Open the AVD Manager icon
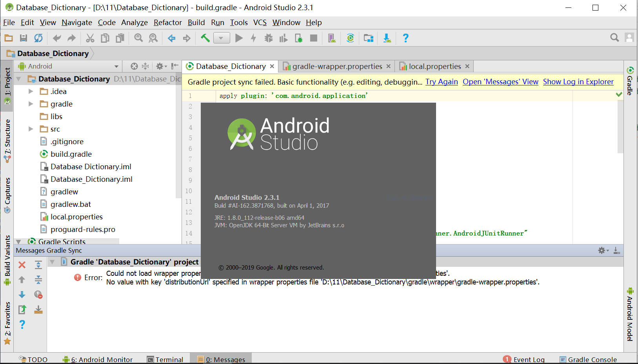The width and height of the screenshot is (638, 364). pyautogui.click(x=332, y=38)
